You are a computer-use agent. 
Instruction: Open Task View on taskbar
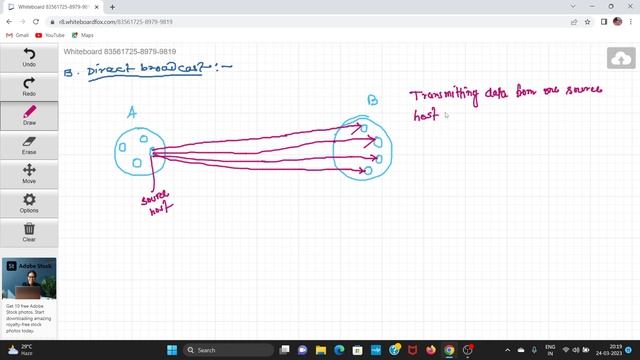tap(284, 350)
